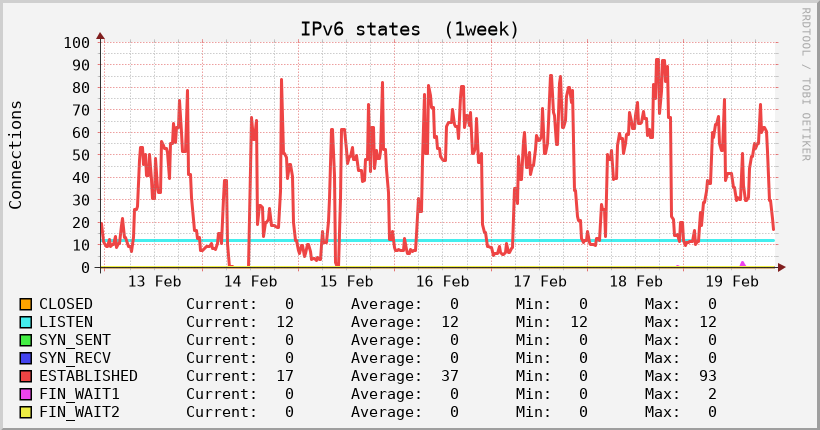Screen dimensions: 820x430
Task: Select the graph title IPv6 states (1week)
Action: [x=410, y=29]
